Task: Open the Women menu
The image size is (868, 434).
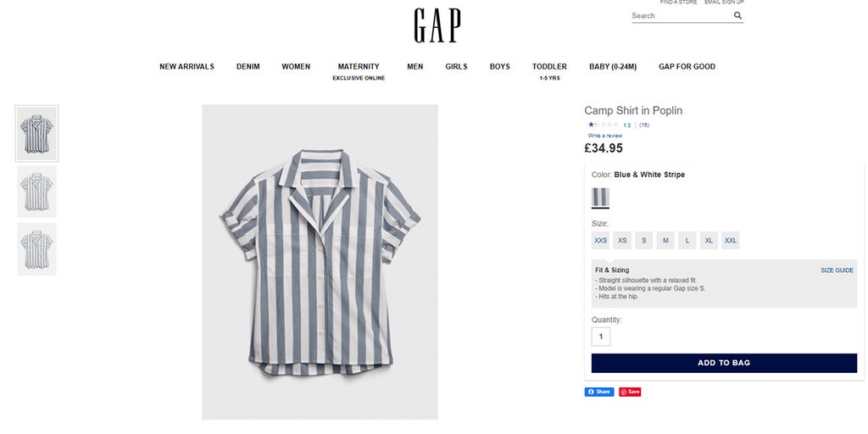Action: click(x=296, y=67)
